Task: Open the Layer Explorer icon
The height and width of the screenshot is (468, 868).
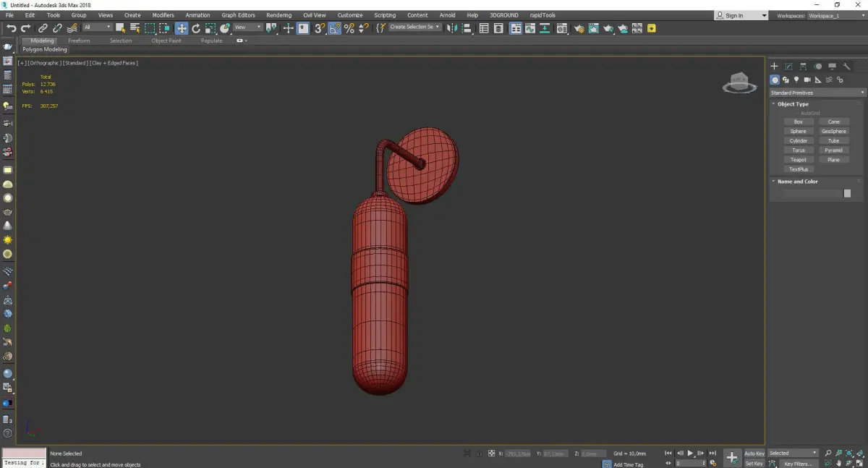Action: (498, 28)
